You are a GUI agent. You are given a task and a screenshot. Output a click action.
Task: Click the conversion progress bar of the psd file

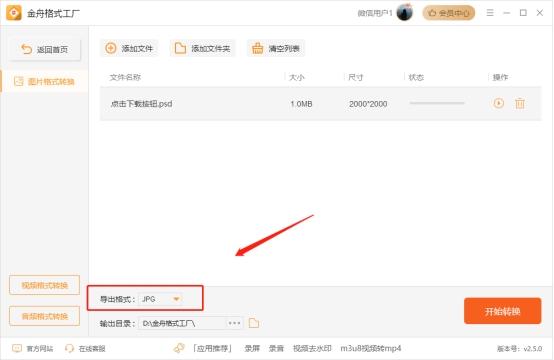[437, 103]
